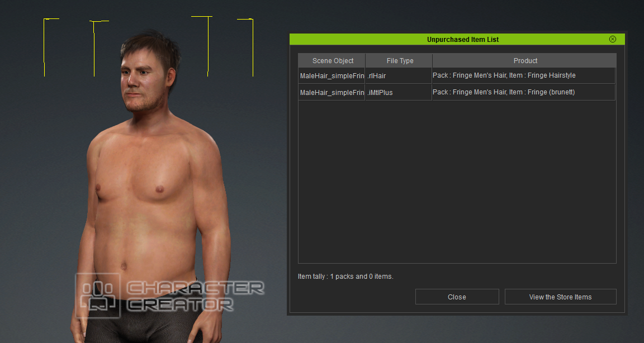Close the Unpurchased Item List dialog via X icon
The height and width of the screenshot is (343, 644).
(612, 39)
